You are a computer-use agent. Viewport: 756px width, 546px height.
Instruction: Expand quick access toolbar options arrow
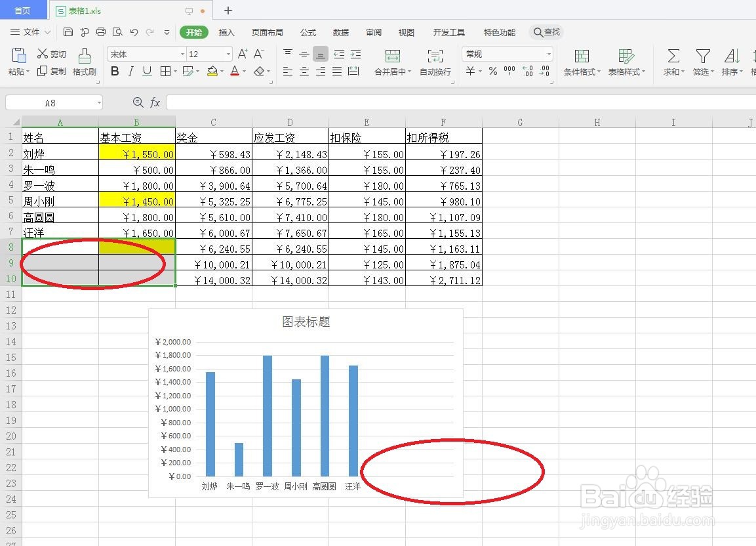(x=167, y=32)
